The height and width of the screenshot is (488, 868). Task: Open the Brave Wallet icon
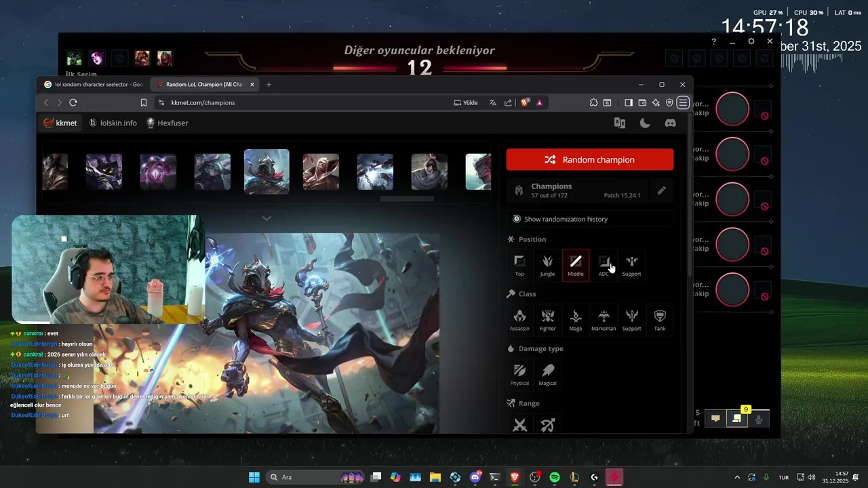(642, 102)
